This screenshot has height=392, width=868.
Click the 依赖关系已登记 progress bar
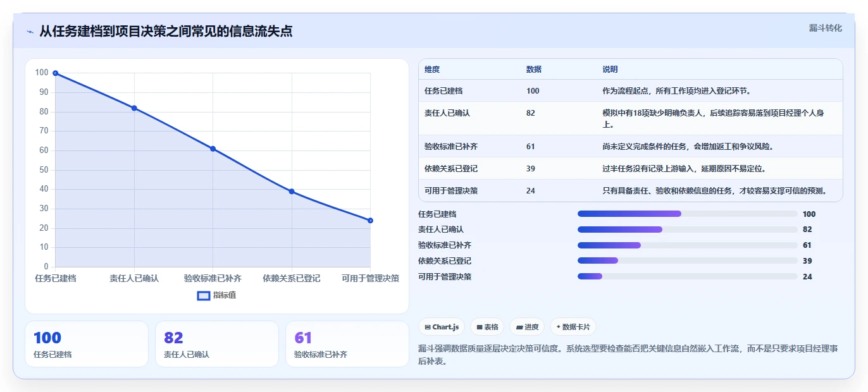click(x=688, y=261)
